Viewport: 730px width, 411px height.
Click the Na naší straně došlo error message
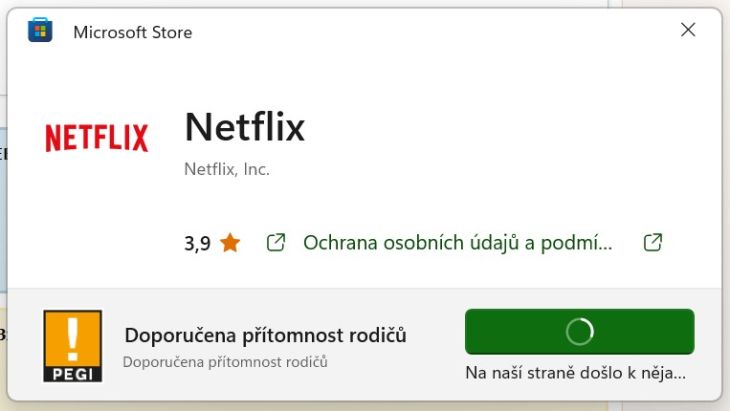click(x=575, y=373)
